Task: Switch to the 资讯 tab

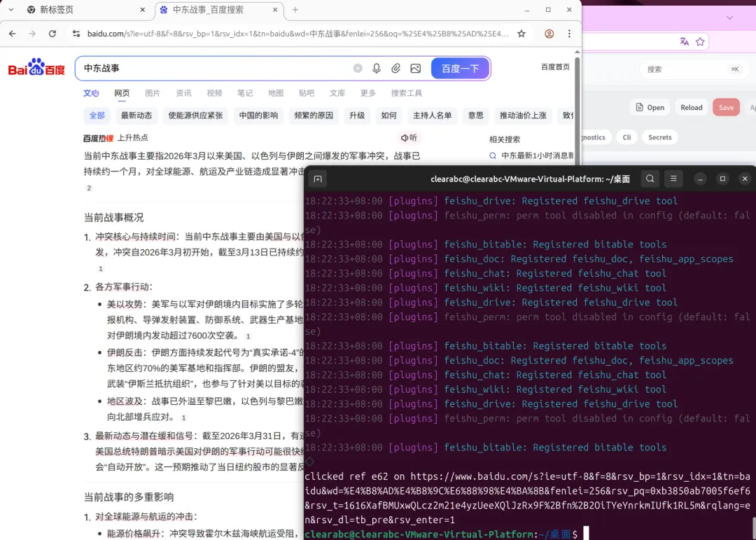Action: point(183,93)
